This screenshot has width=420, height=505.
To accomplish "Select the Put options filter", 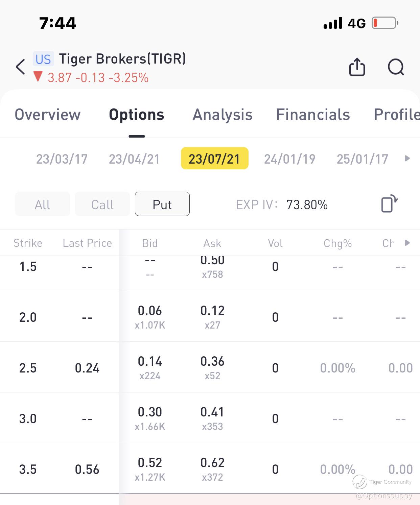I will point(162,204).
